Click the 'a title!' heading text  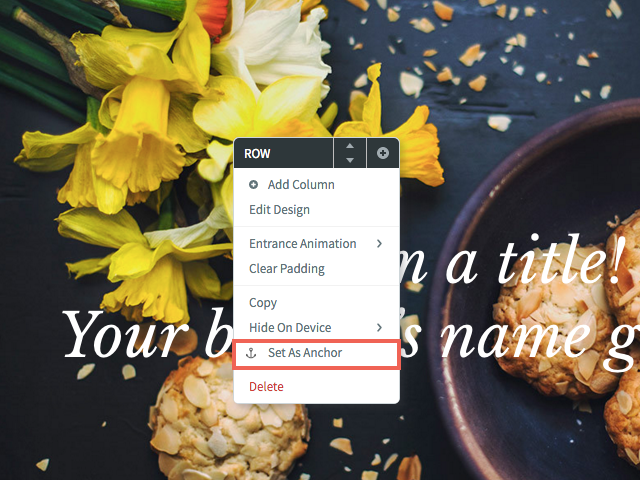tap(537, 260)
